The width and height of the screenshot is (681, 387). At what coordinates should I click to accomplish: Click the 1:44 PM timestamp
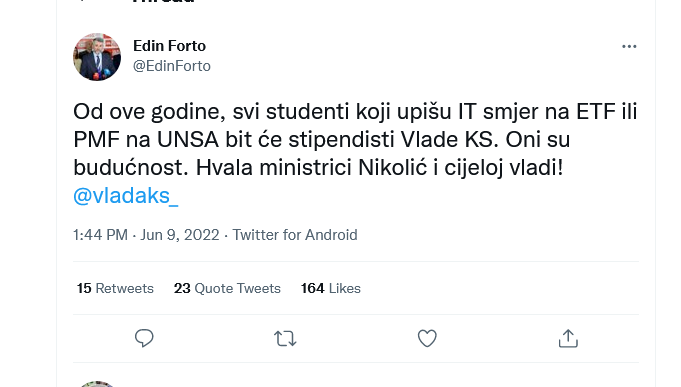pyautogui.click(x=100, y=235)
